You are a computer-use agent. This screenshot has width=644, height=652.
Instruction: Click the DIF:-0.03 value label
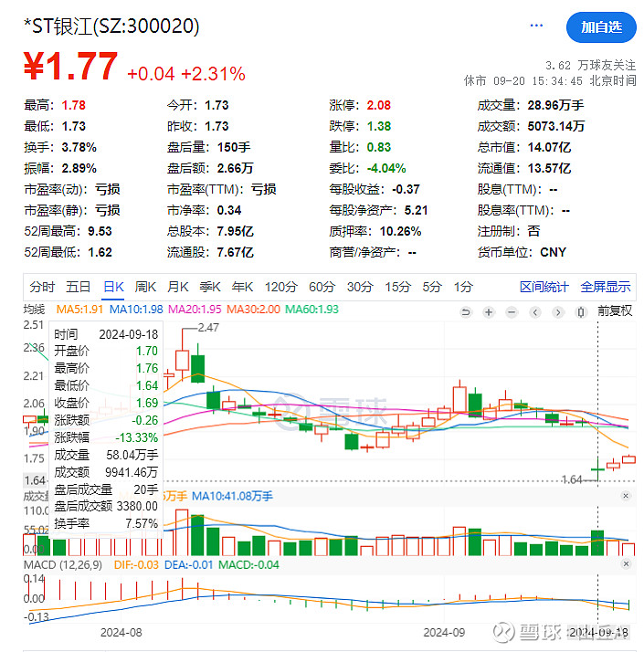pyautogui.click(x=136, y=565)
